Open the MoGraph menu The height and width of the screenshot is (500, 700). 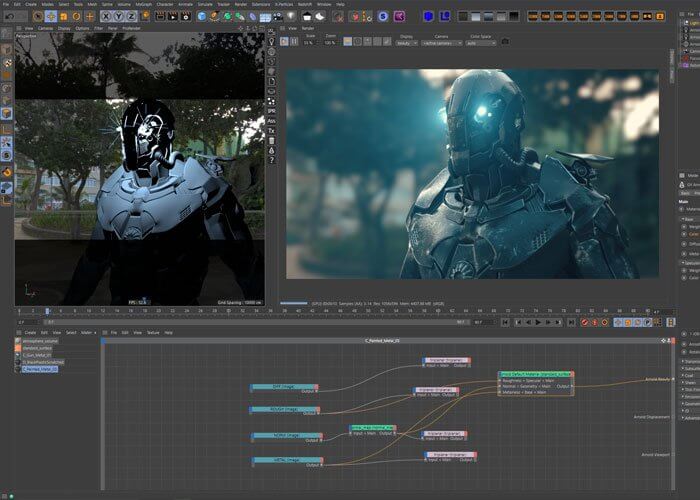pyautogui.click(x=142, y=4)
